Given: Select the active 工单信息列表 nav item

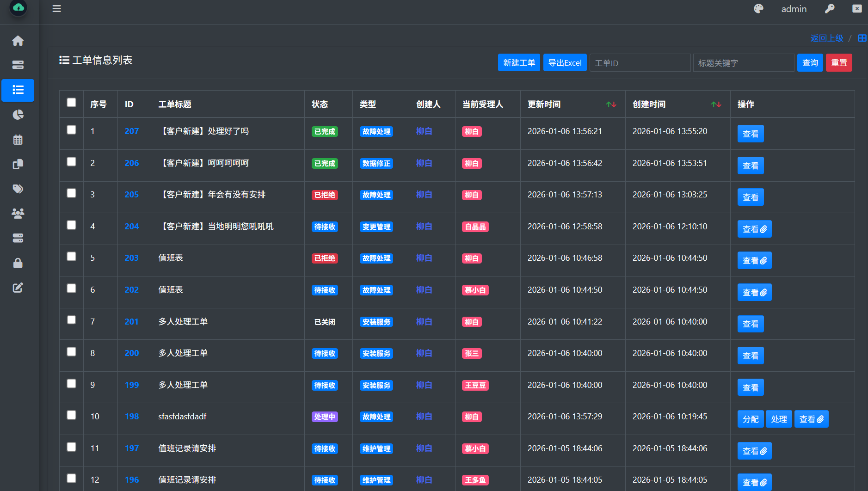Looking at the screenshot, I should coord(18,90).
